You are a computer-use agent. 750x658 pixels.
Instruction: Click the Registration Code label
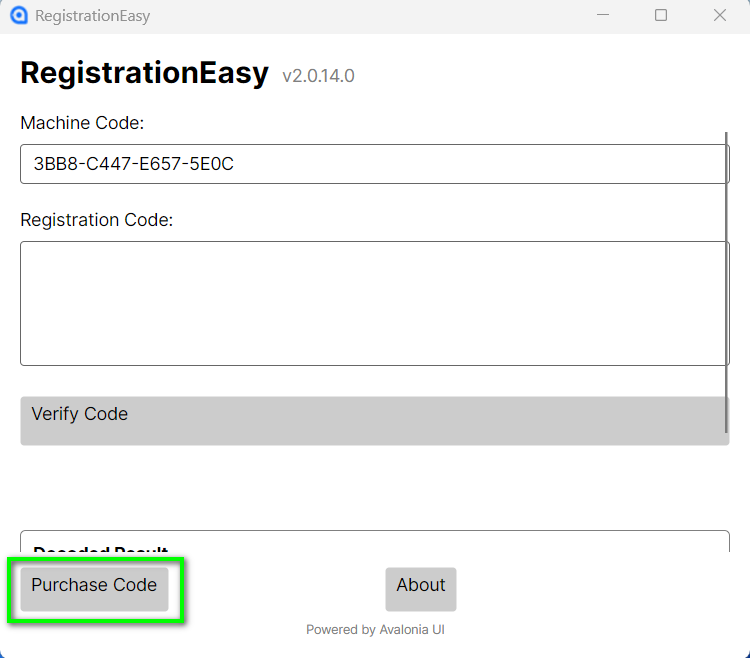pyautogui.click(x=96, y=220)
